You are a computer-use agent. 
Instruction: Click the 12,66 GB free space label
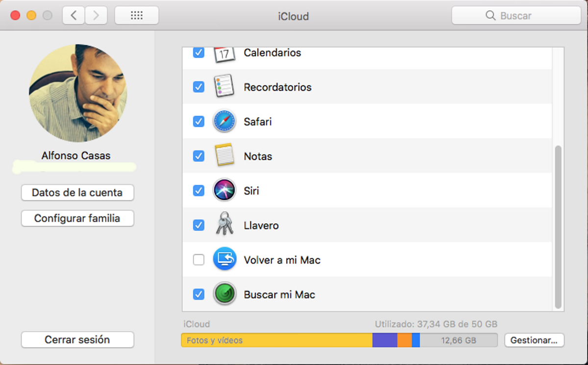458,340
